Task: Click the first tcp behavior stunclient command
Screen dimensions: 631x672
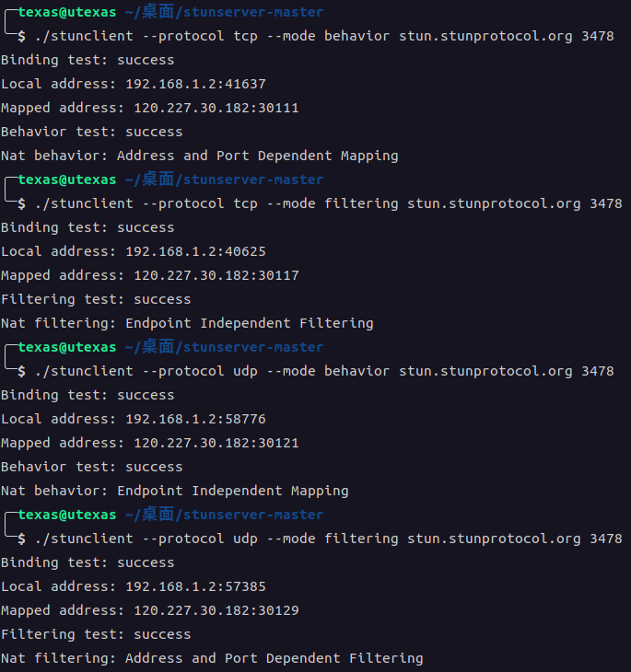Action: pyautogui.click(x=325, y=36)
